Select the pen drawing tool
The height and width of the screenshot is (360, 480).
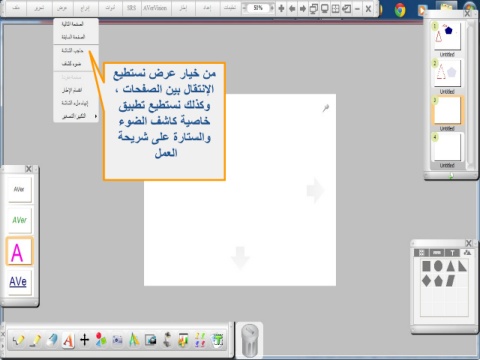(x=19, y=340)
